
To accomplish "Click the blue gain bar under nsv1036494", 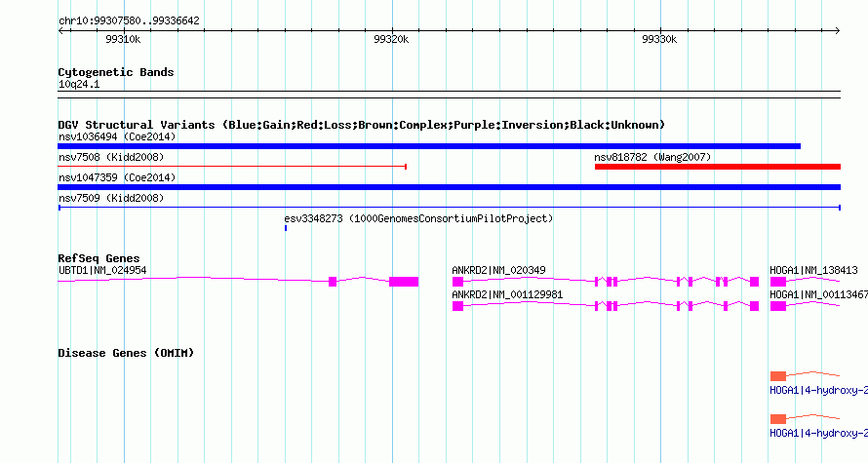I will pyautogui.click(x=429, y=146).
